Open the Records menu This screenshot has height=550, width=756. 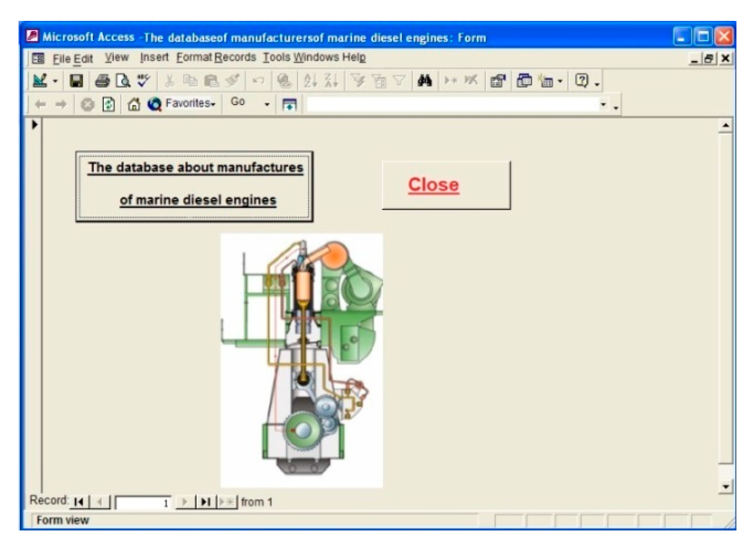235,58
